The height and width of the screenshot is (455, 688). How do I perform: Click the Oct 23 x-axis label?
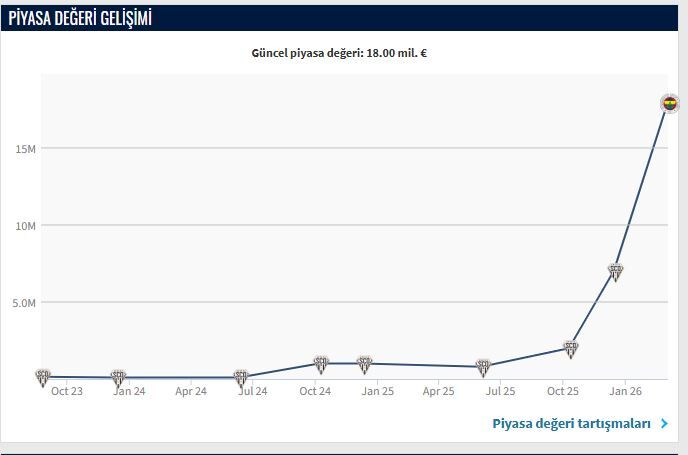coord(67,391)
